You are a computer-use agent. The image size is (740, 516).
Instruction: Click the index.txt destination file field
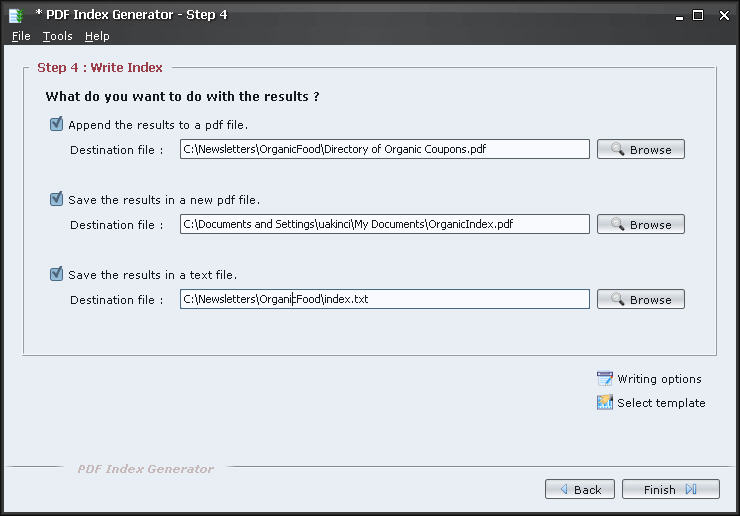click(x=385, y=299)
